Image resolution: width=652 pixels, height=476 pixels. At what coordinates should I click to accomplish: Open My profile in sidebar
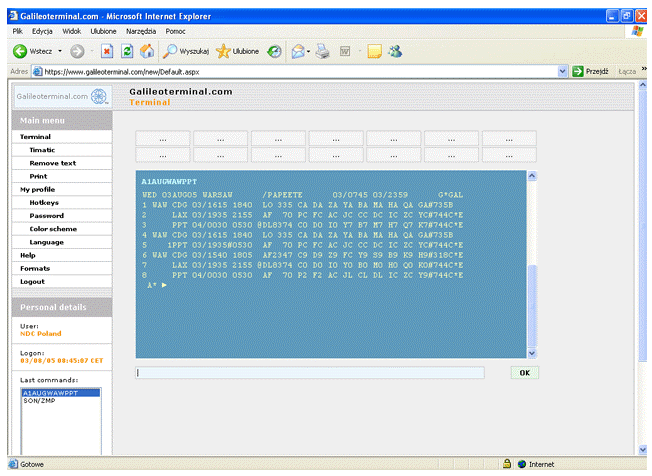pyautogui.click(x=62, y=190)
